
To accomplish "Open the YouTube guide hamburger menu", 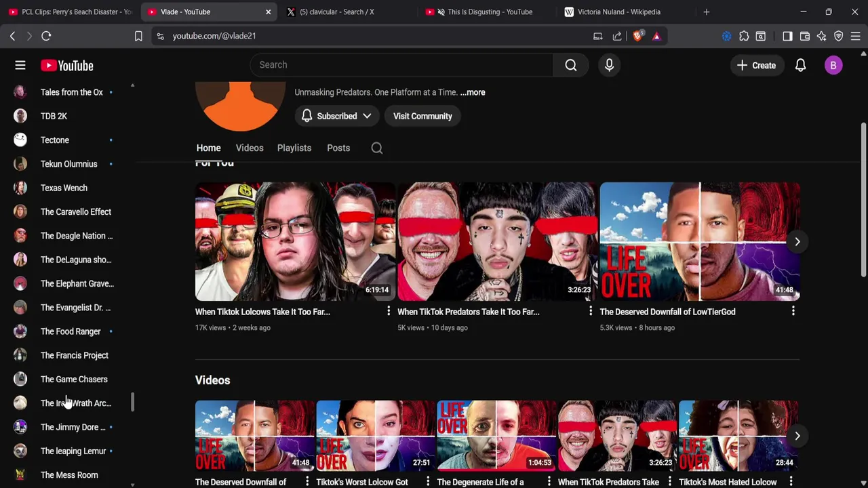I will [x=20, y=65].
